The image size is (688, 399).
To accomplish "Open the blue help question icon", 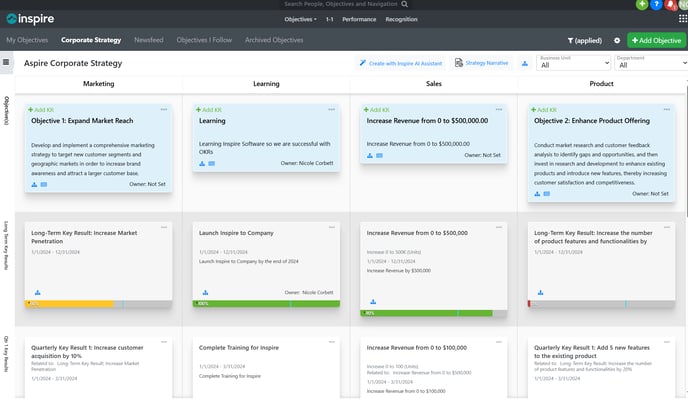I will pos(656,4).
